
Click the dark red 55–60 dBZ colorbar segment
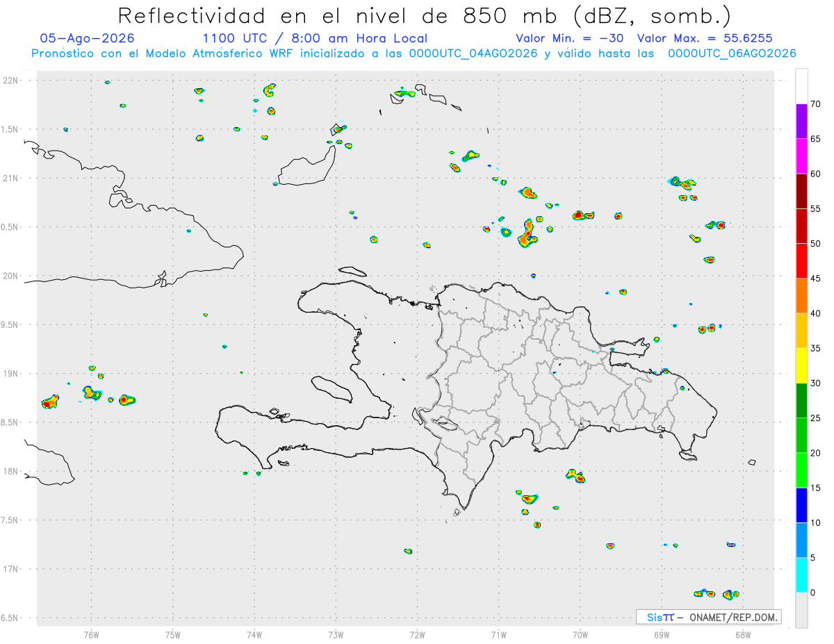801,191
